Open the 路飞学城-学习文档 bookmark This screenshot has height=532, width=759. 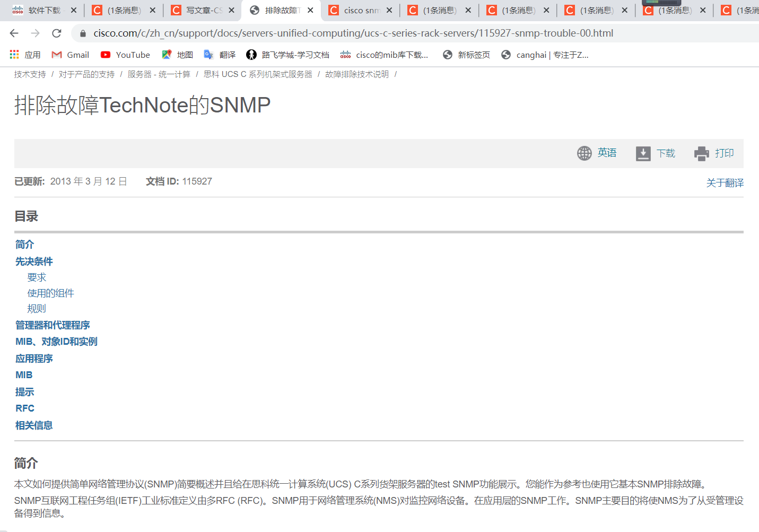(289, 54)
